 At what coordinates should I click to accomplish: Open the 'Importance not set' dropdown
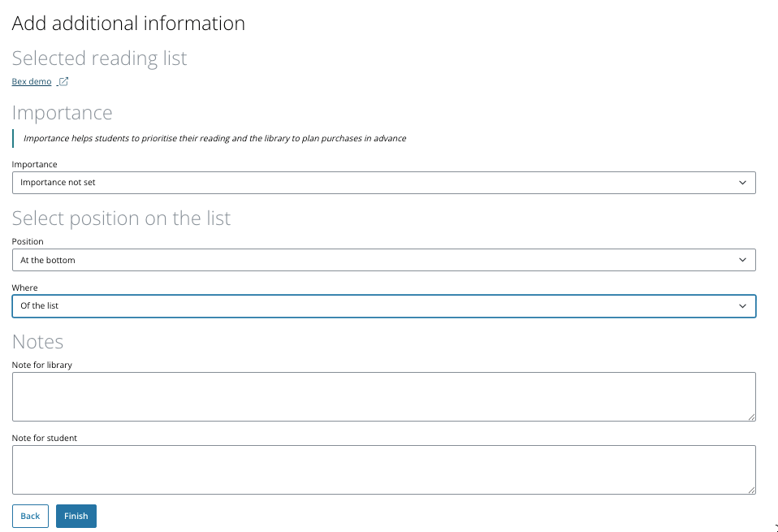point(383,183)
